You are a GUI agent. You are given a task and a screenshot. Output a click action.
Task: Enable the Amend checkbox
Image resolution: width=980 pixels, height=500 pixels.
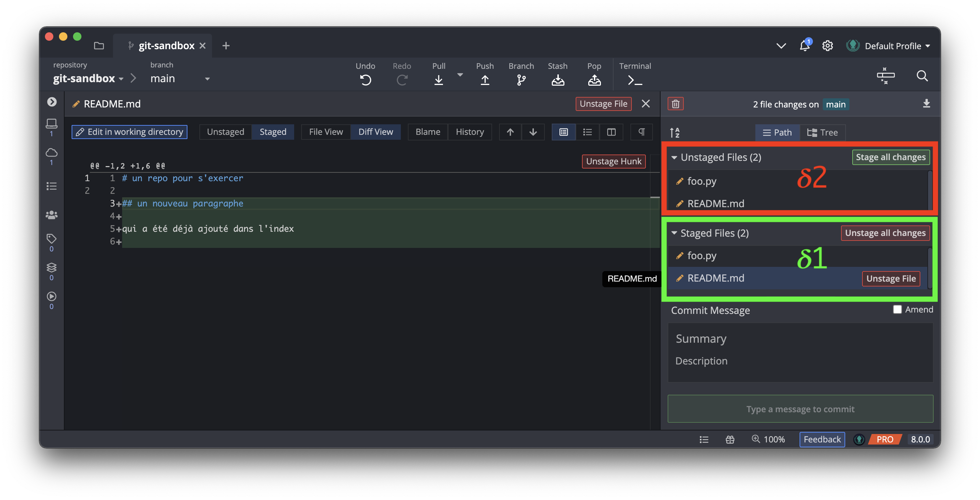[897, 309]
